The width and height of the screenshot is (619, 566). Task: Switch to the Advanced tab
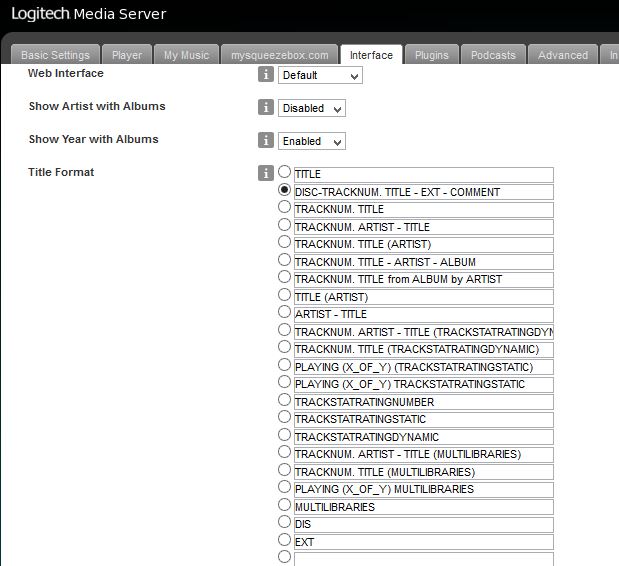[563, 55]
